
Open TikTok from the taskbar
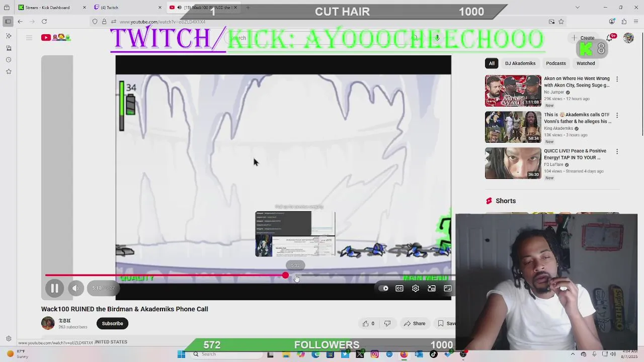point(434,354)
